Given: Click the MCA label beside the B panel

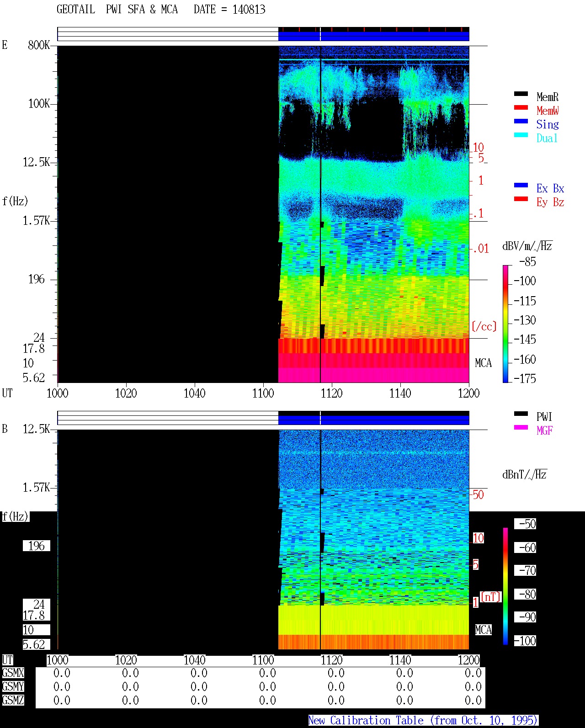Looking at the screenshot, I should click(484, 630).
